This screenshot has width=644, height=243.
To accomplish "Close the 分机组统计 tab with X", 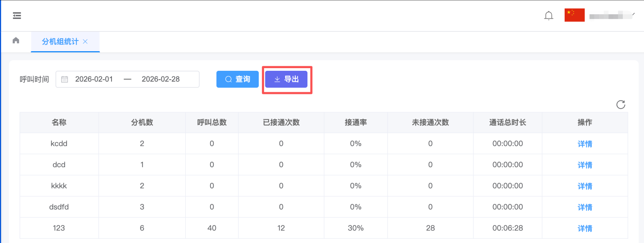I will point(85,41).
